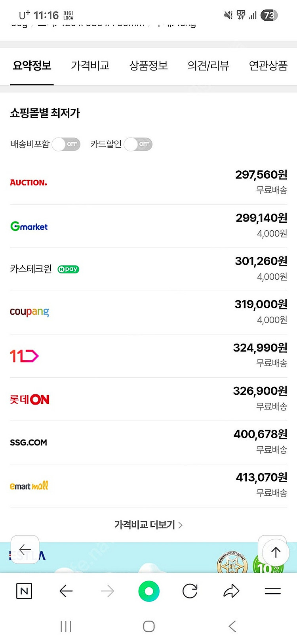The width and height of the screenshot is (297, 644).
Task: Open the browser hamburger menu
Action: [x=273, y=591]
